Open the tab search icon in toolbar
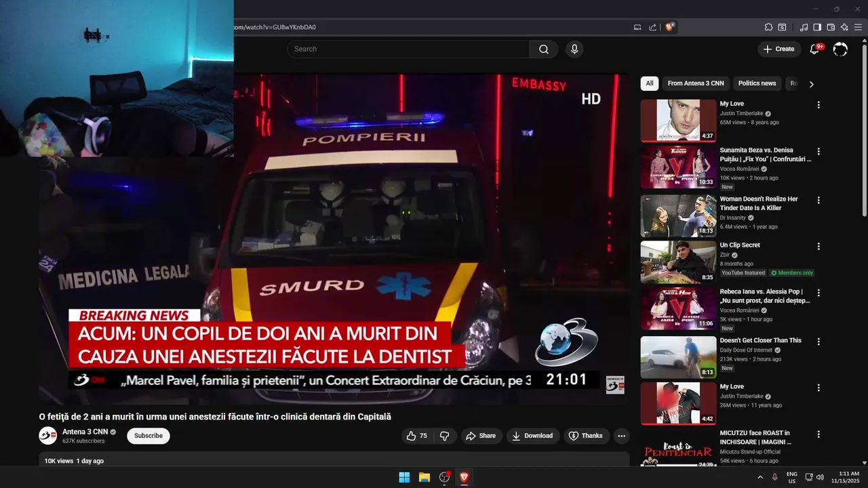Screen dimensions: 868x488 [782, 27]
